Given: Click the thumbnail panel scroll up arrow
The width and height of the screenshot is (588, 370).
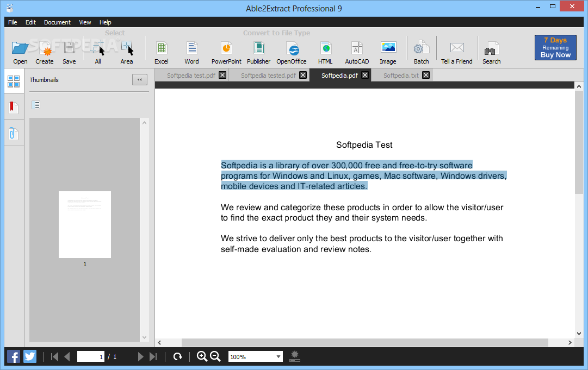Looking at the screenshot, I should point(144,123).
